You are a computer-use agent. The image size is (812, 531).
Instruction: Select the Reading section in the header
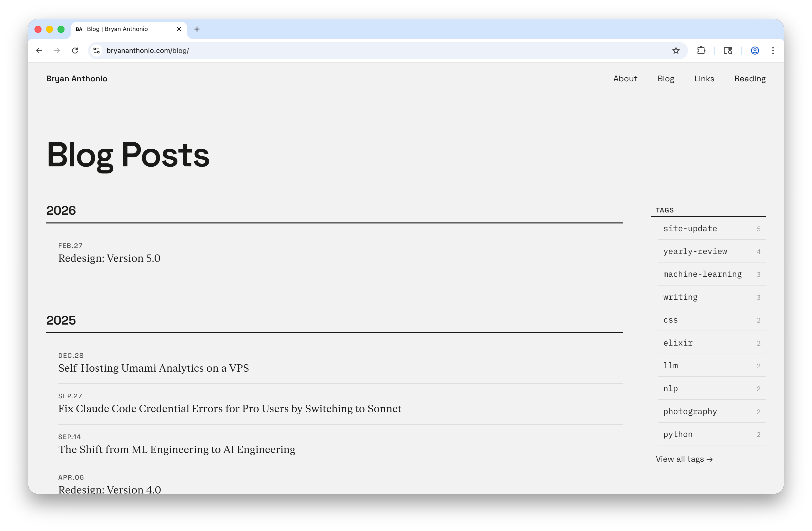click(749, 79)
